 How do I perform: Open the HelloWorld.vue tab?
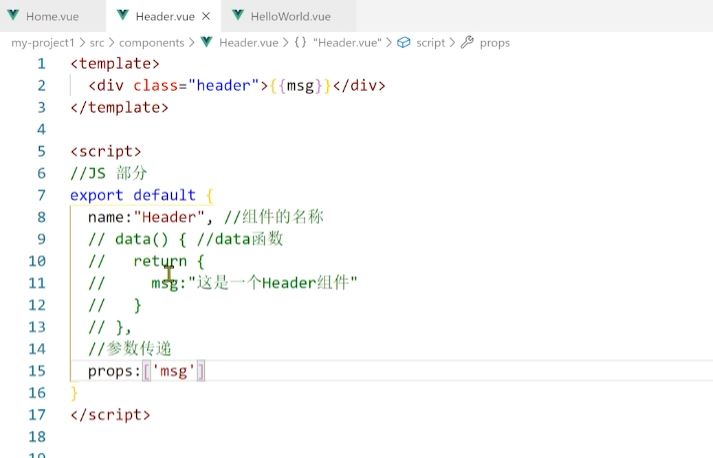click(290, 16)
